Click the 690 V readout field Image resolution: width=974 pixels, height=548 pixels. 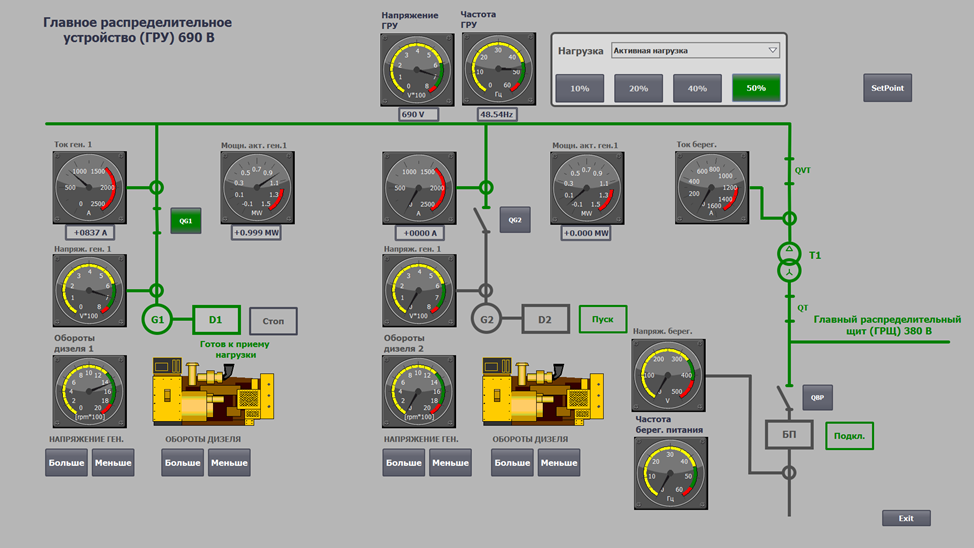pyautogui.click(x=417, y=114)
